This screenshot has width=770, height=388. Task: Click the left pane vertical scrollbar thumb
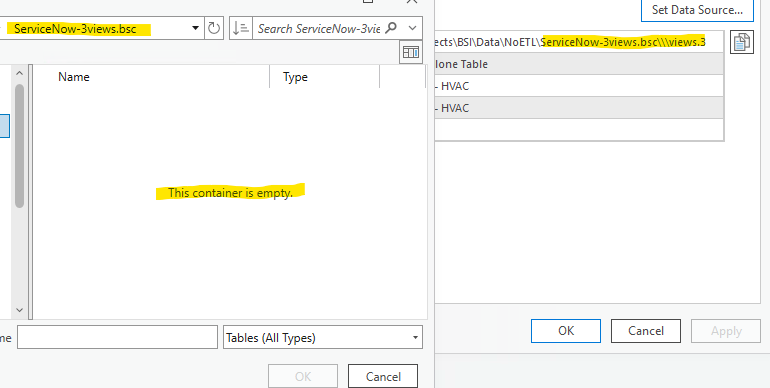(x=20, y=146)
